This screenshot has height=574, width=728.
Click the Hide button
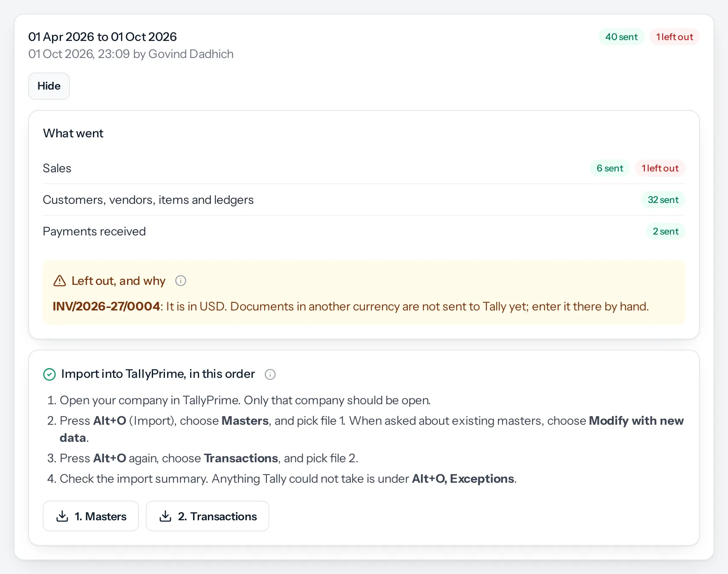(x=49, y=86)
